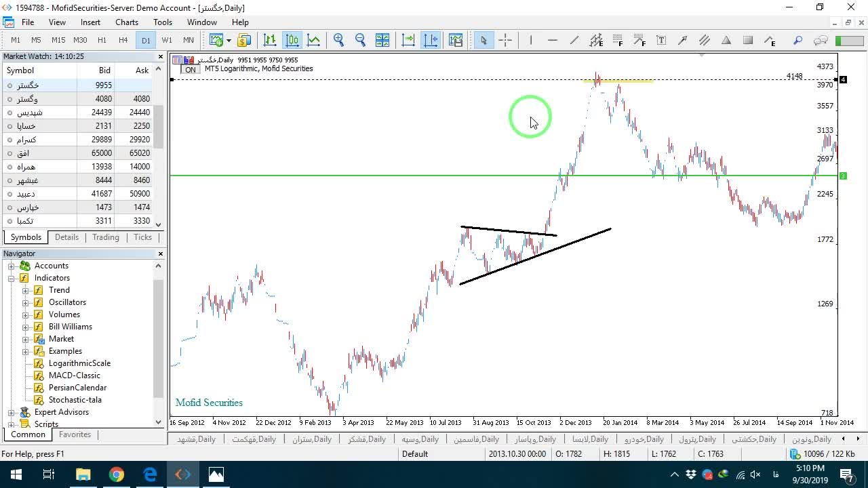The height and width of the screenshot is (488, 868).
Task: Switch timeframe to M1
Action: pos(16,40)
